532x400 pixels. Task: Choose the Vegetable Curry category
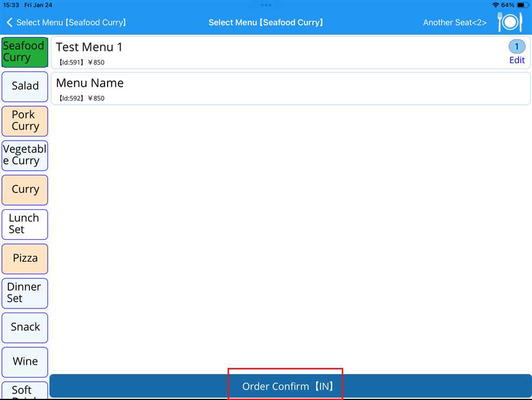coord(25,155)
